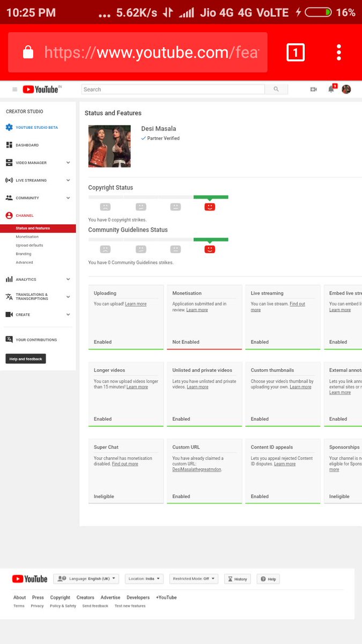Click the Policy & Safety footer link
Screen dimensions: 362x644
[x=63, y=606]
